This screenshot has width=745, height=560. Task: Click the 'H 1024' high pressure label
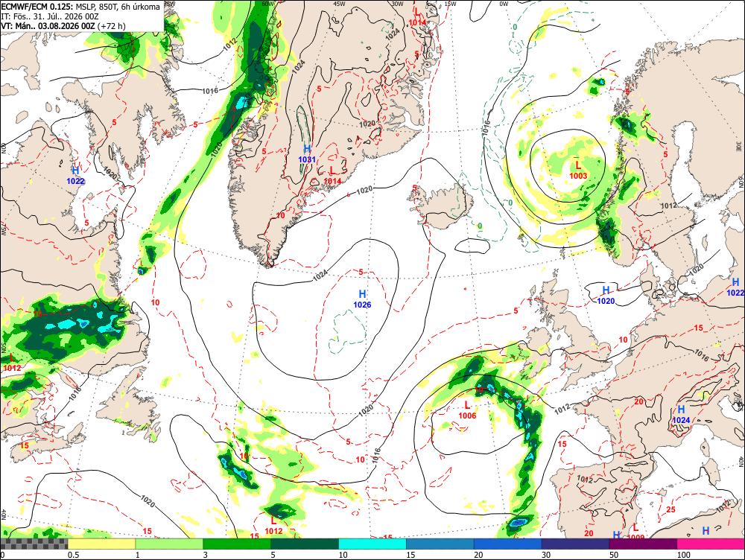pyautogui.click(x=681, y=414)
